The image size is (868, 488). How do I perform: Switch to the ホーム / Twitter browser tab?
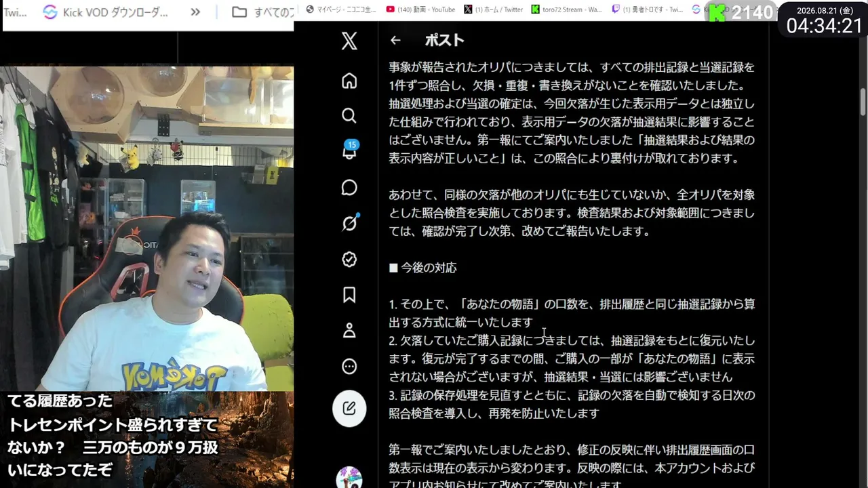click(494, 9)
